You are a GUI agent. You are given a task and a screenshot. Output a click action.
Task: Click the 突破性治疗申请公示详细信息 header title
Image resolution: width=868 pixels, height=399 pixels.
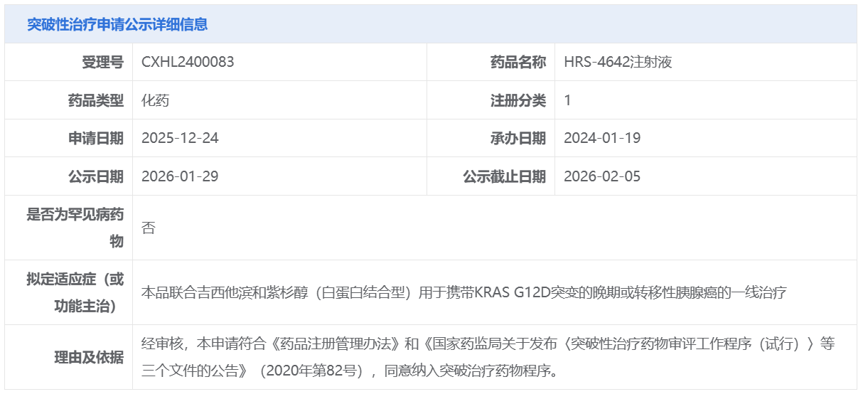coord(117,24)
